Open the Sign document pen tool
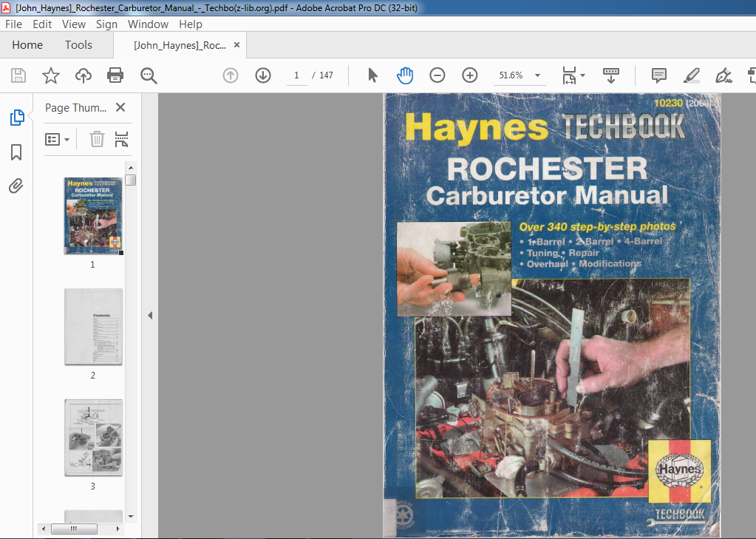Image resolution: width=756 pixels, height=539 pixels. [x=723, y=75]
